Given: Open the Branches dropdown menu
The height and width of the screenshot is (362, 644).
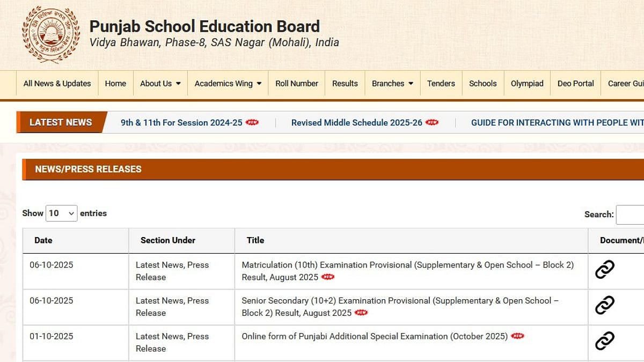Looking at the screenshot, I should 392,84.
